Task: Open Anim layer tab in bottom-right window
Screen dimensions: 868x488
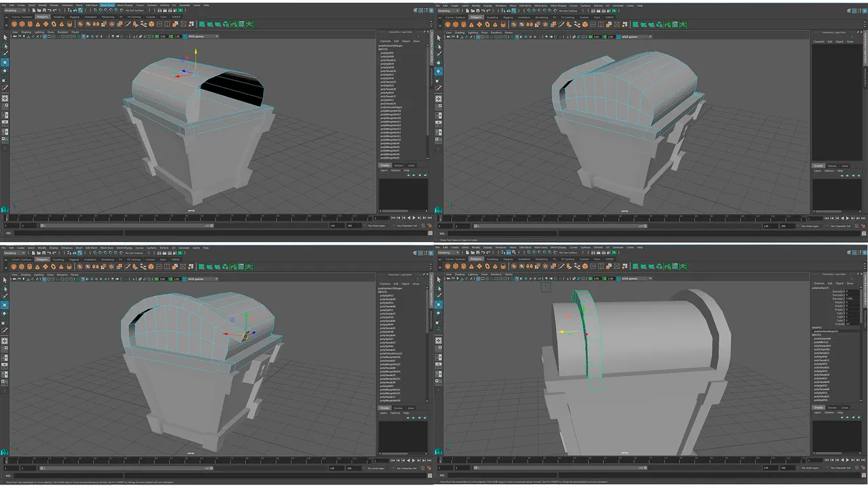Action: [x=845, y=408]
